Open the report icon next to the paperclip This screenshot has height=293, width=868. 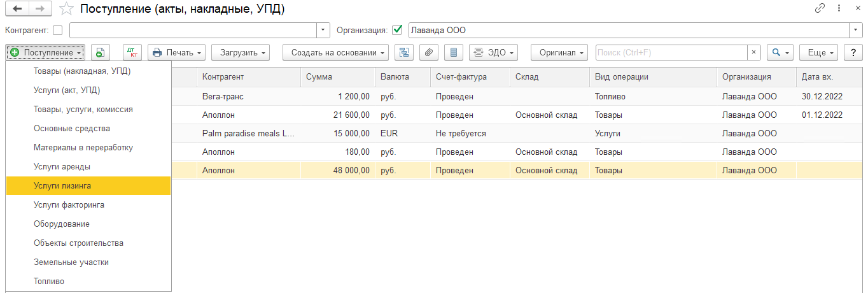click(x=453, y=52)
